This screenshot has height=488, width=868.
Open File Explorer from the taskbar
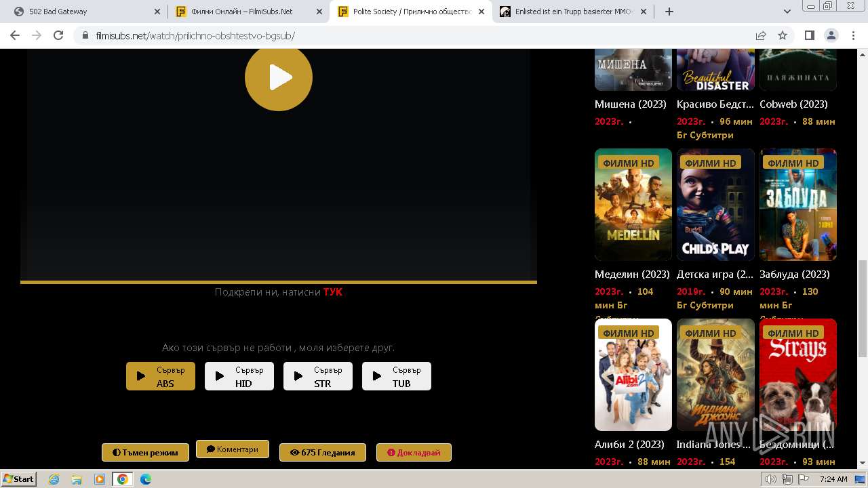pyautogui.click(x=77, y=479)
